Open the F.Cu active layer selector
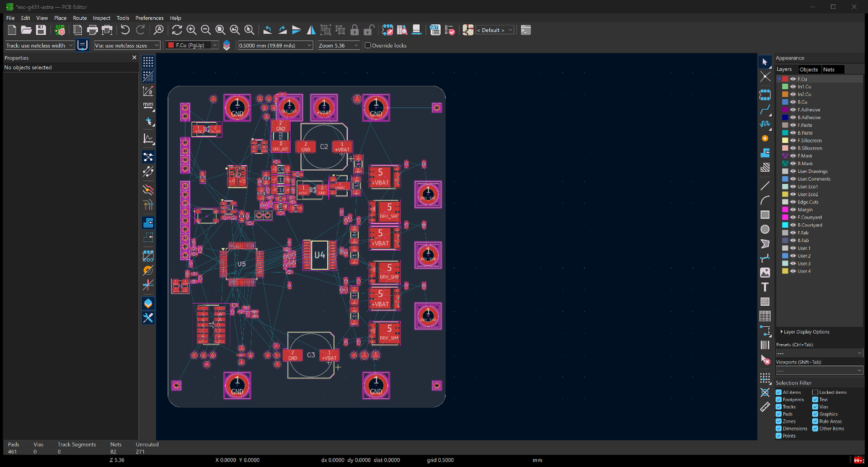 [x=192, y=45]
